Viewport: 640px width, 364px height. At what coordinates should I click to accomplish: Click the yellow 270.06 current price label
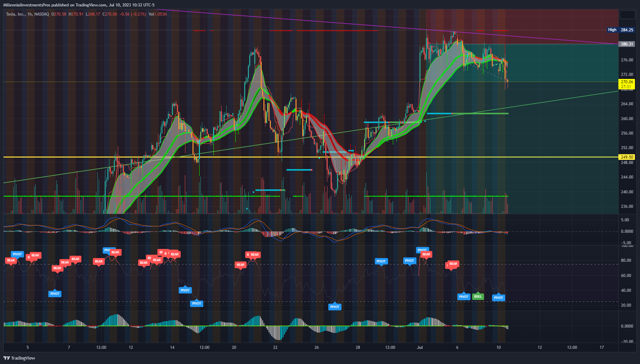click(x=627, y=82)
